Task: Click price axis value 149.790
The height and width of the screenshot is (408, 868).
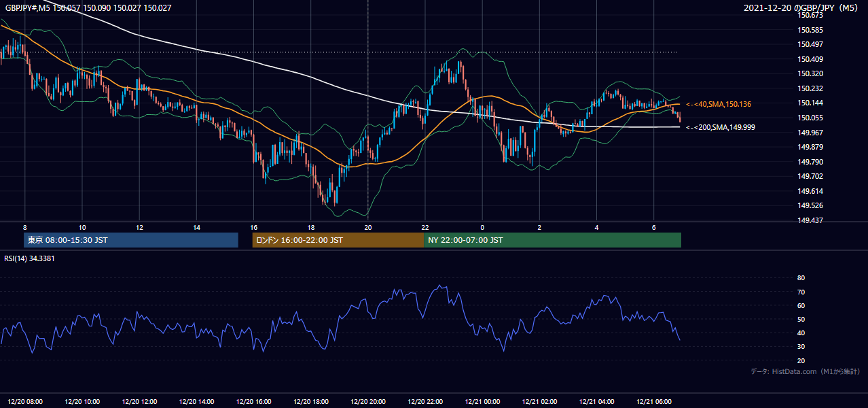Action: click(x=811, y=162)
